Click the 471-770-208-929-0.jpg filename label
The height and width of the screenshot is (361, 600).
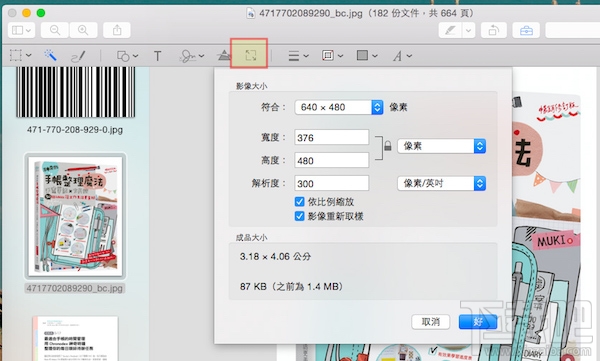[75, 130]
